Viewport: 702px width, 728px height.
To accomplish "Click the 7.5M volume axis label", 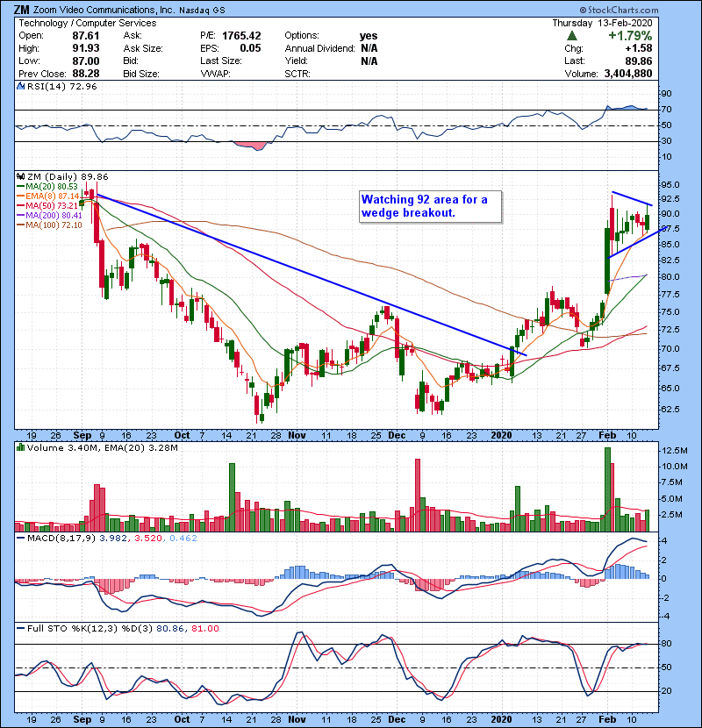I will (x=672, y=482).
